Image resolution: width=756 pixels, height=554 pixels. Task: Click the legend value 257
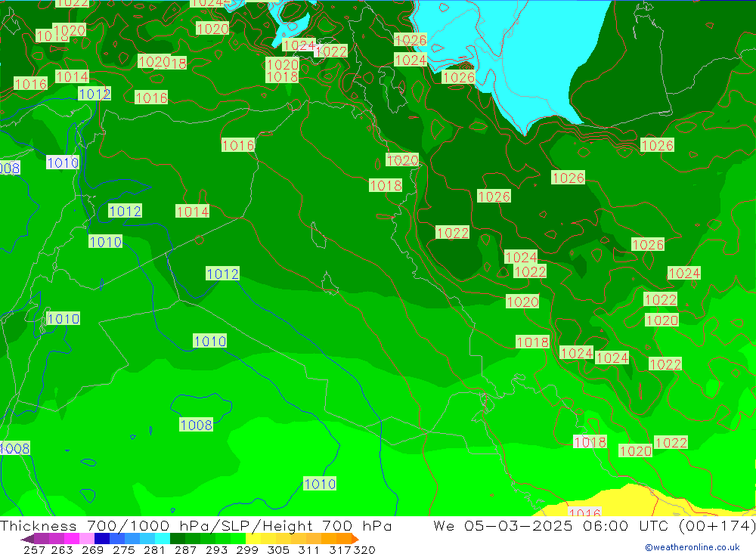coord(34,549)
